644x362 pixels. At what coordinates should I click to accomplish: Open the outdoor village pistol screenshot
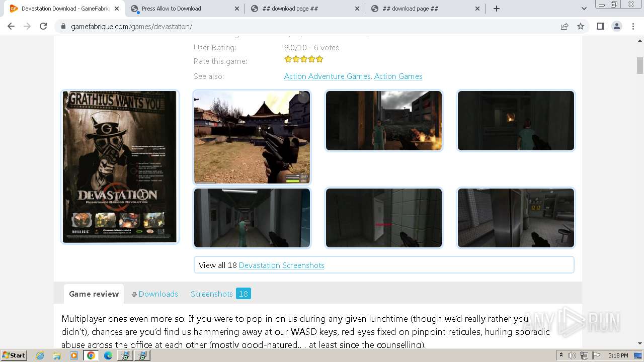(252, 137)
